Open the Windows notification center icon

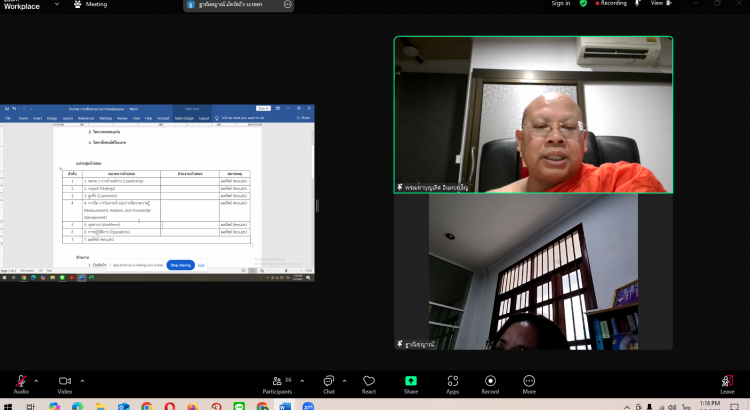[735, 407]
